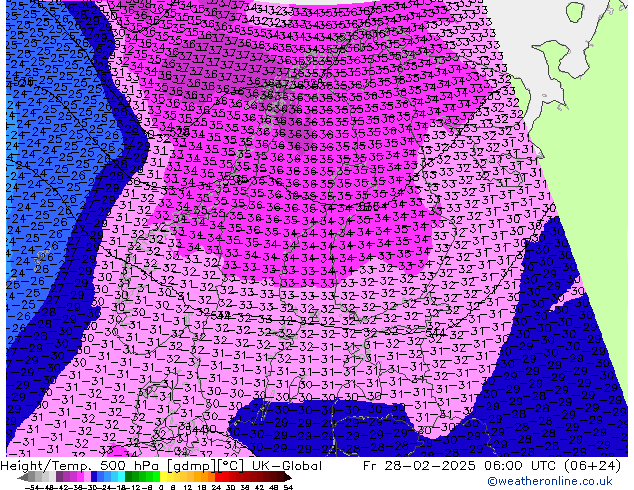Click the -54 label on legend scale
Image resolution: width=634 pixels, height=490 pixels.
tap(32, 487)
